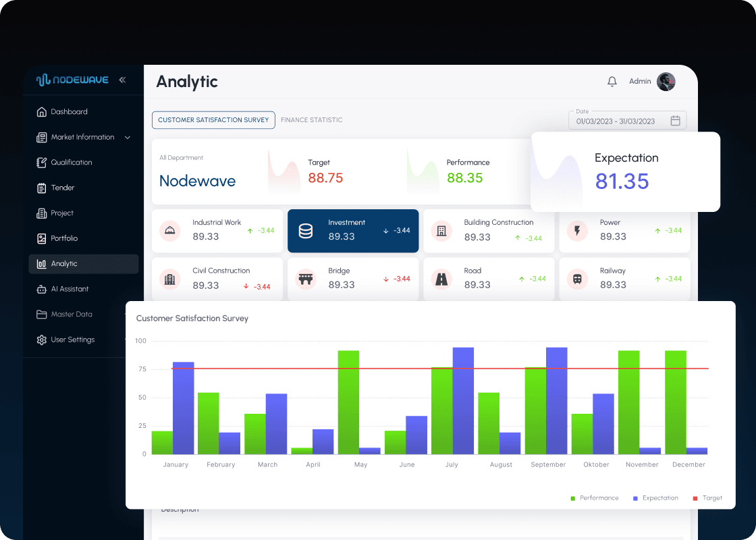Click the Road icon

pyautogui.click(x=441, y=279)
